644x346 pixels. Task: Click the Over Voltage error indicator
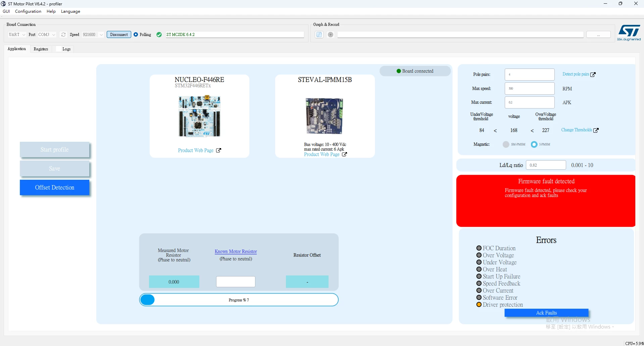tap(479, 255)
